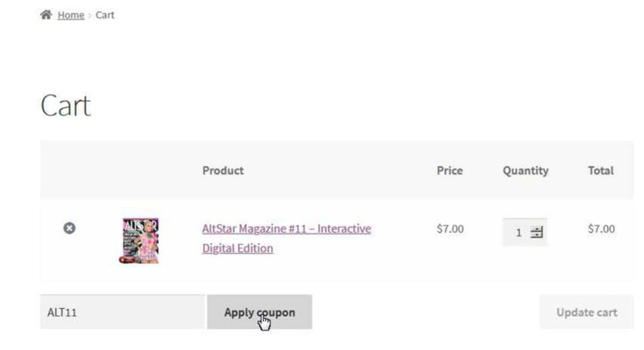Click the $7.00 value under Price
The image size is (644, 350).
pos(449,229)
